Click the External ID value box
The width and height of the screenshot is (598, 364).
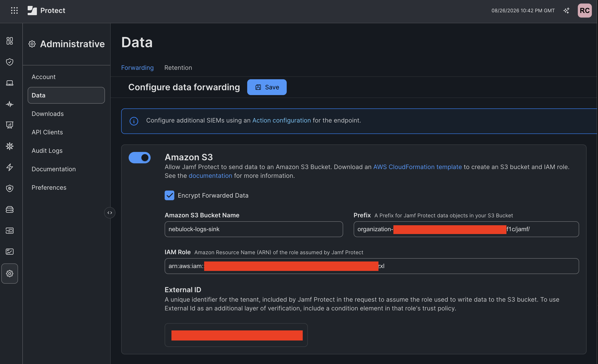tap(236, 335)
